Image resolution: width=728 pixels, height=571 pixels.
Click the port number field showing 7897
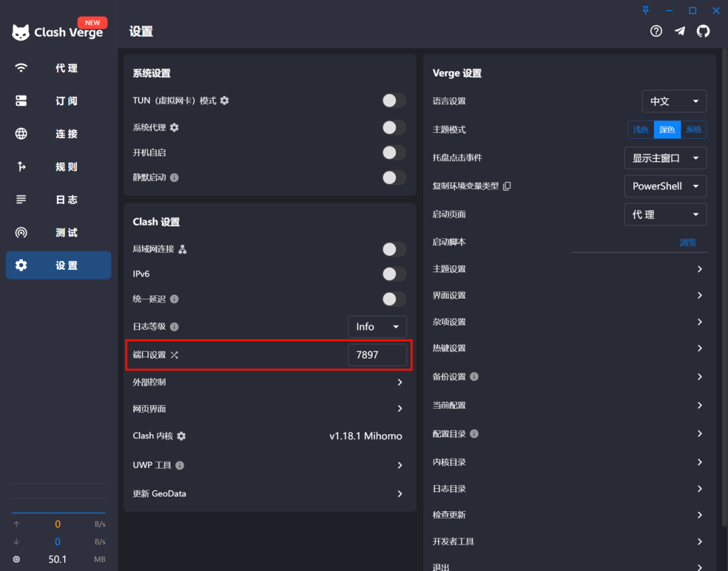(x=377, y=355)
